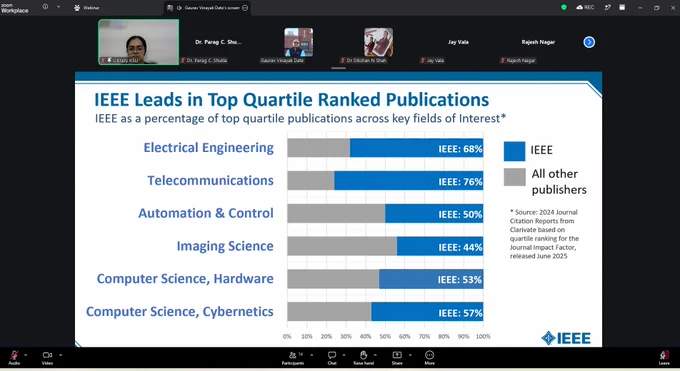680x371 pixels.
Task: Click the muted mic icon by Dr. Parag C. Shukla
Action: [x=183, y=60]
